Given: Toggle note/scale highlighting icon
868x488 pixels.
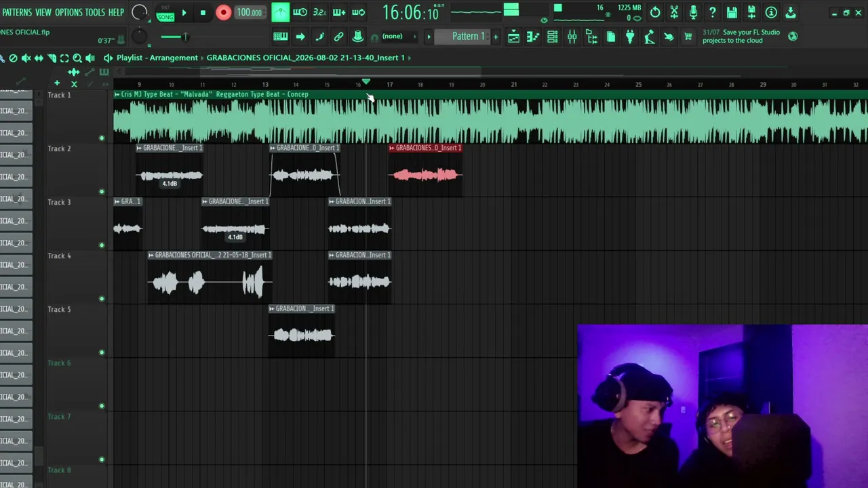Looking at the screenshot, I should point(319,37).
